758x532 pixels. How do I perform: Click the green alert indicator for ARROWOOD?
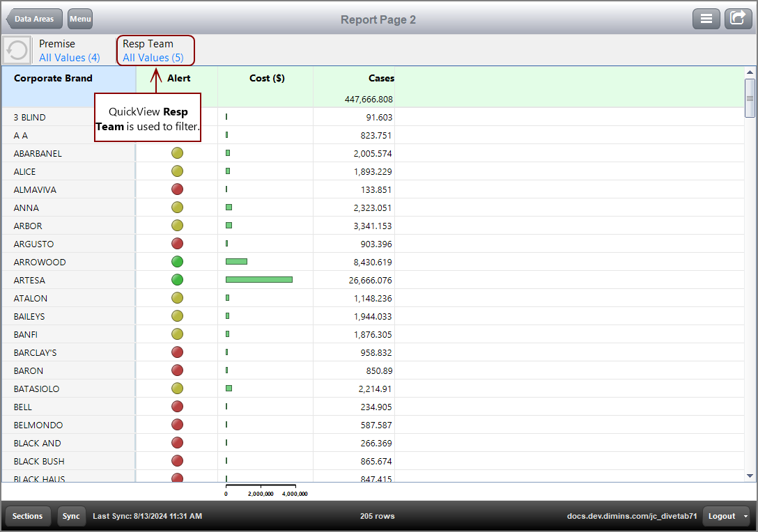coord(177,261)
